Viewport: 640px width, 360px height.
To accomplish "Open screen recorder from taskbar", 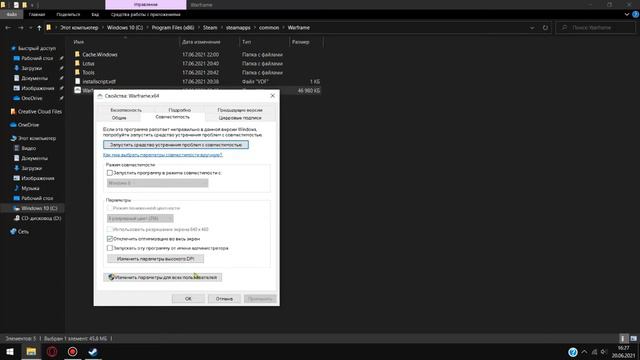I will coord(72,351).
